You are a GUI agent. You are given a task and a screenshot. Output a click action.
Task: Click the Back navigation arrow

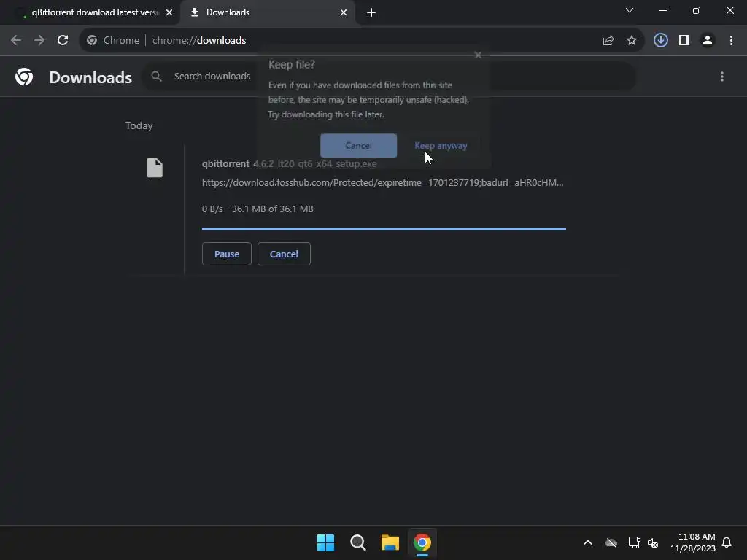pos(16,41)
